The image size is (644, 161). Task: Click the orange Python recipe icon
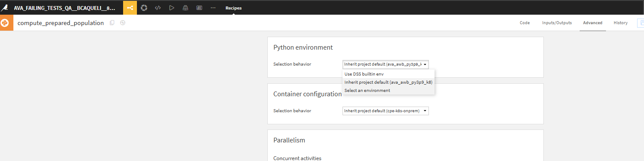[x=6, y=23]
